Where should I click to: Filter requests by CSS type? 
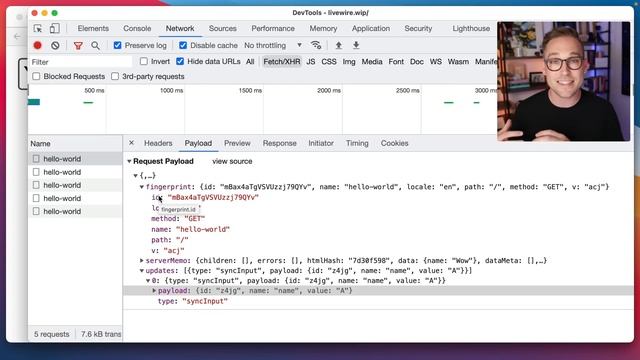[x=329, y=62]
